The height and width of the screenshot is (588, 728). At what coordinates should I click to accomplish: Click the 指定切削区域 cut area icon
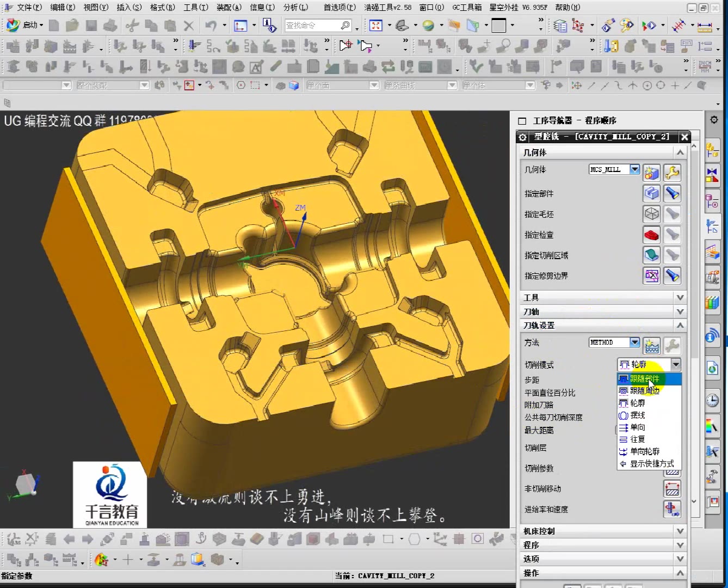pyautogui.click(x=651, y=255)
